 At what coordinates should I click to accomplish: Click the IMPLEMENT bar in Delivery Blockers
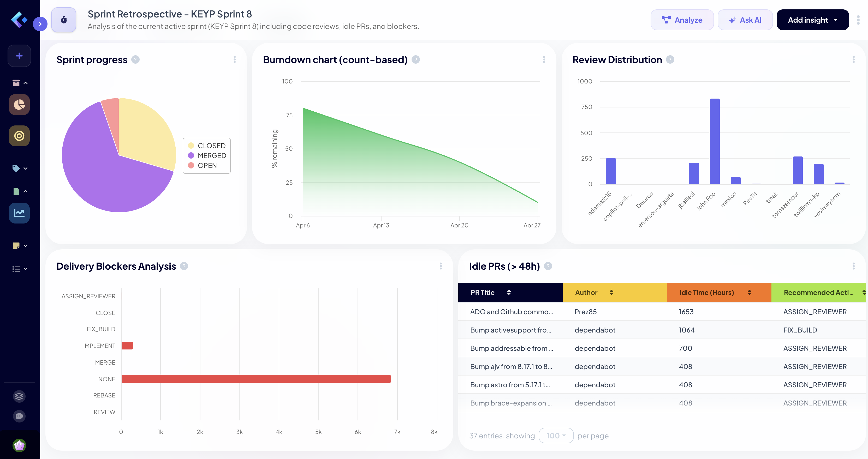127,346
